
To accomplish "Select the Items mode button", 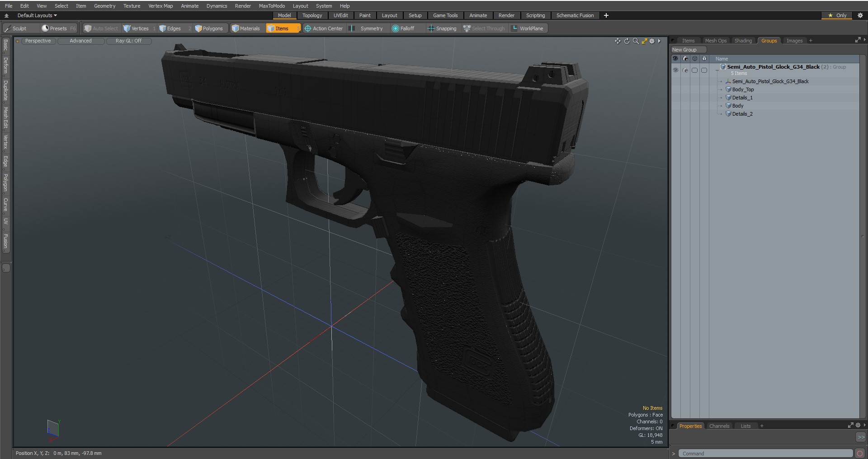I will (x=283, y=28).
